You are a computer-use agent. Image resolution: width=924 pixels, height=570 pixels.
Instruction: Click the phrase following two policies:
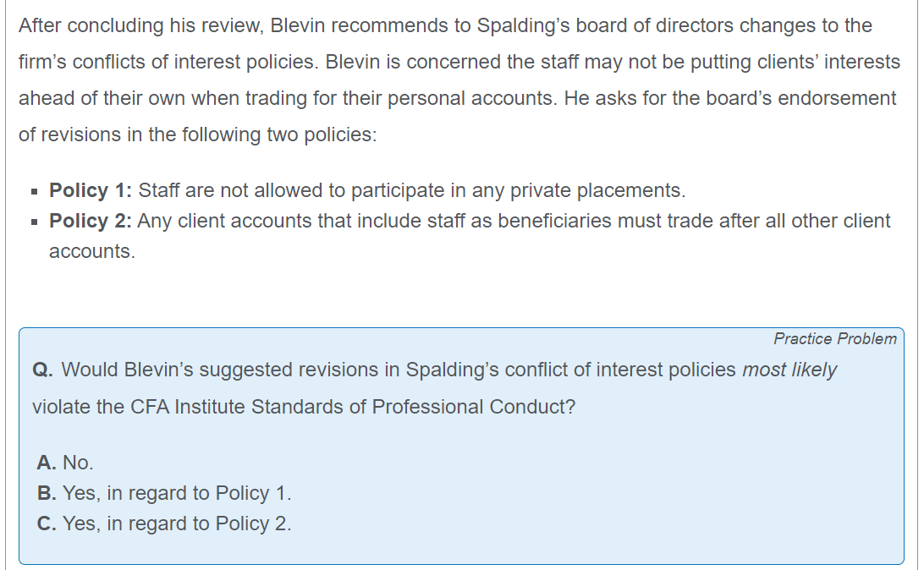[279, 134]
